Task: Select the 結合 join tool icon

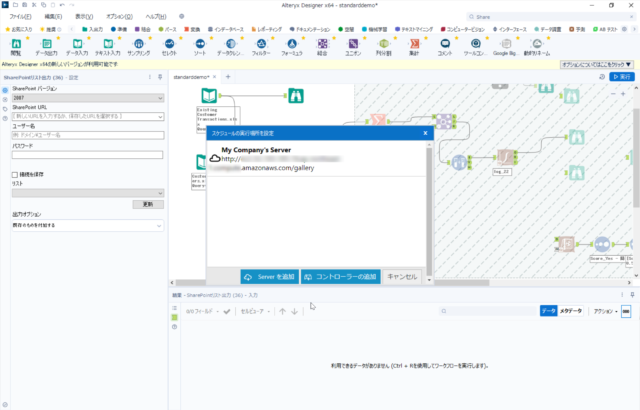Action: 322,44
